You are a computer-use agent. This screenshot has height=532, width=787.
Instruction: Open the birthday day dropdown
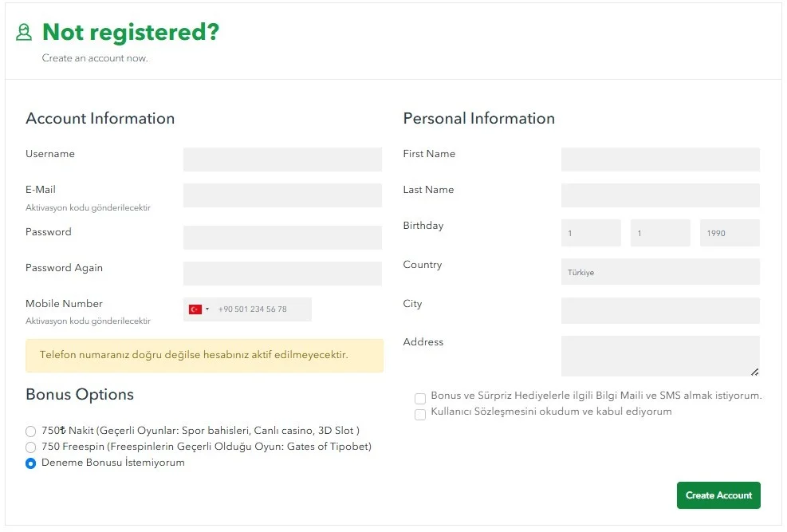(591, 233)
